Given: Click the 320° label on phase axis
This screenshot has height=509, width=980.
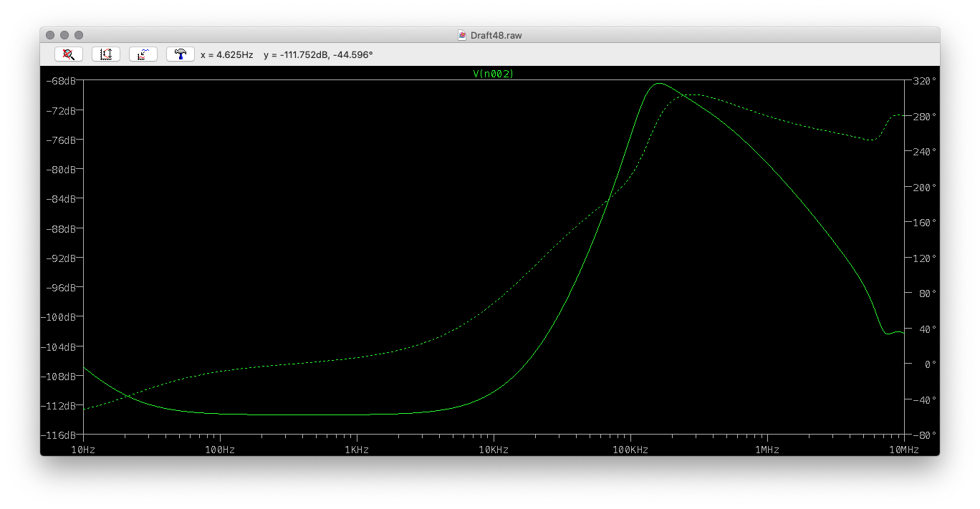Looking at the screenshot, I should pyautogui.click(x=923, y=81).
